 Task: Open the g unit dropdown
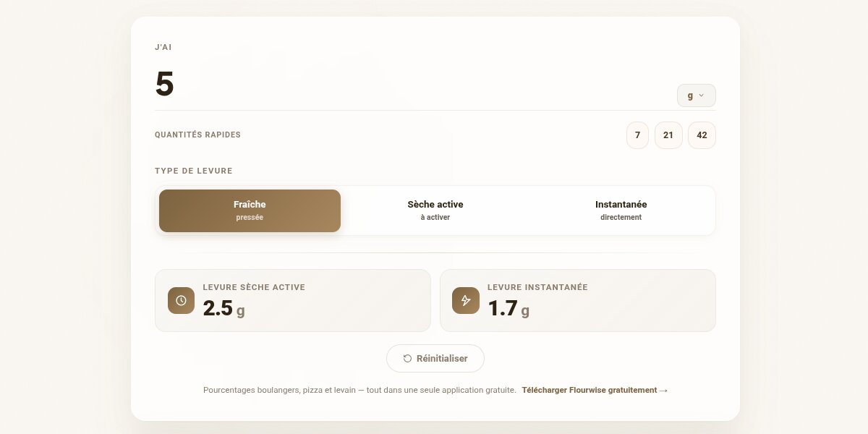(696, 95)
